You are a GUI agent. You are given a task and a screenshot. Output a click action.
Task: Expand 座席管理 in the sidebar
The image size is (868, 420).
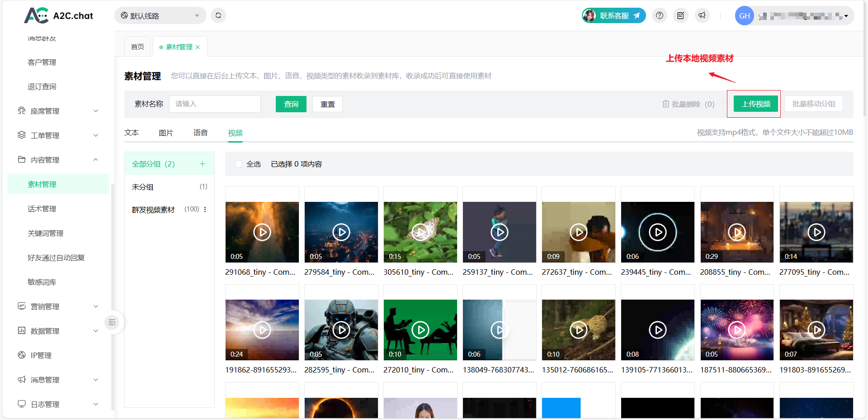coord(57,111)
